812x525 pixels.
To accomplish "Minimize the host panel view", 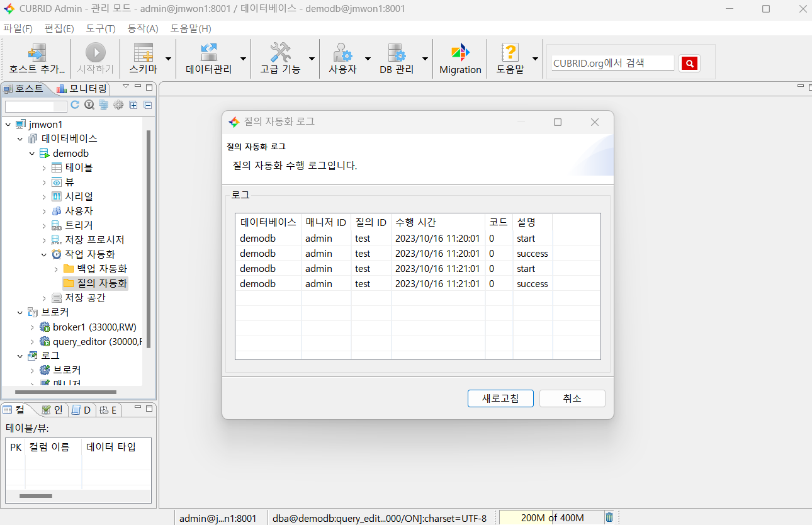I will pos(138,86).
